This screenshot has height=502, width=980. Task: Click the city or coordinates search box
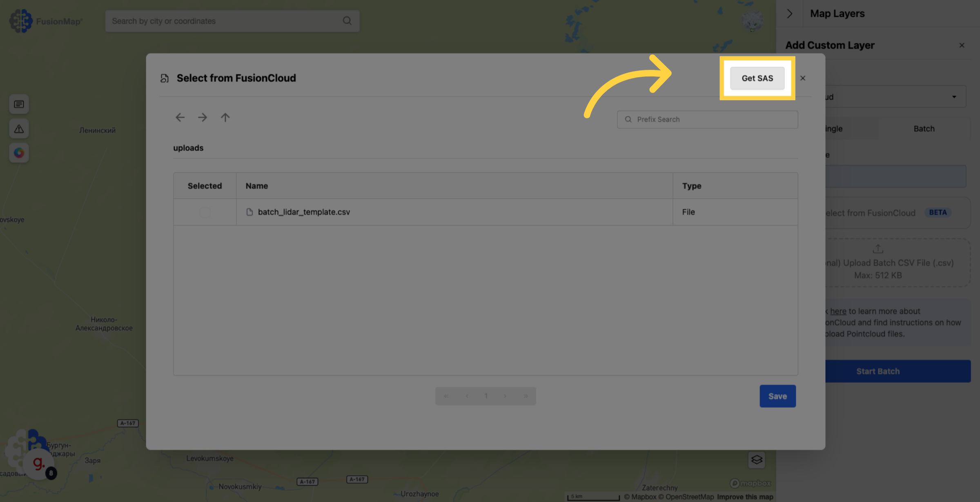pyautogui.click(x=232, y=21)
